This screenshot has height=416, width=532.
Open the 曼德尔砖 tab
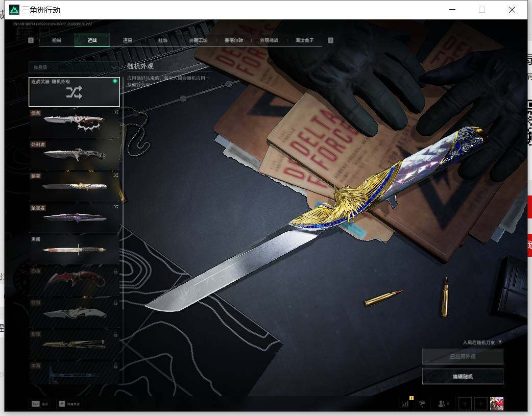pos(234,40)
